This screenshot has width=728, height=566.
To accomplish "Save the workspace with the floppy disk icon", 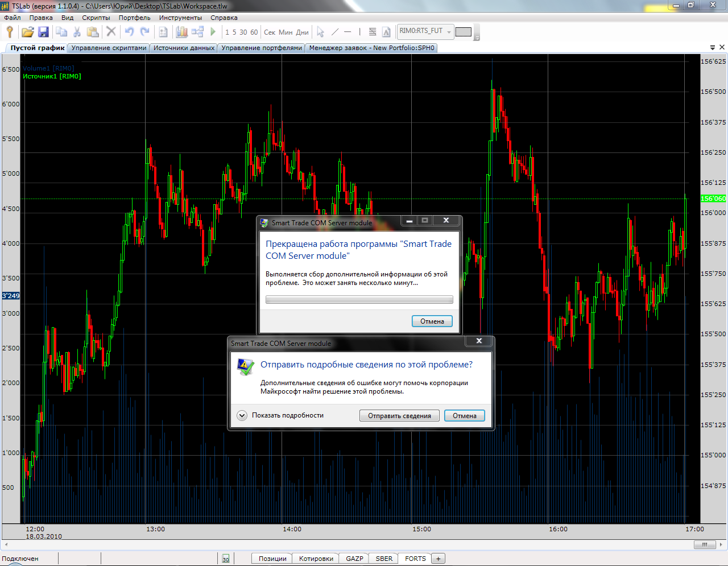I will (x=43, y=32).
